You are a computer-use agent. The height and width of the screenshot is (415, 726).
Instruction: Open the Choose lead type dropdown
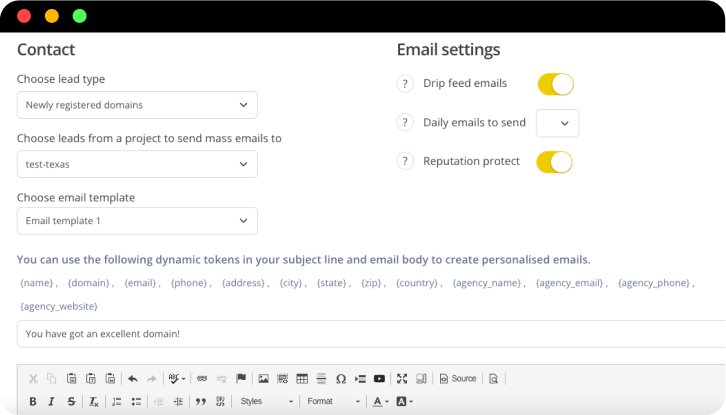coord(137,105)
